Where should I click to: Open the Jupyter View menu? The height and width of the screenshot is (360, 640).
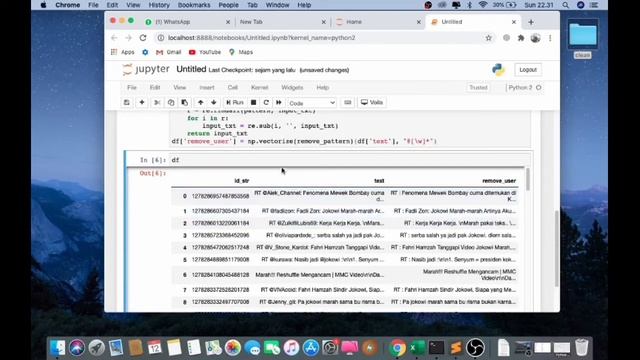(x=179, y=87)
